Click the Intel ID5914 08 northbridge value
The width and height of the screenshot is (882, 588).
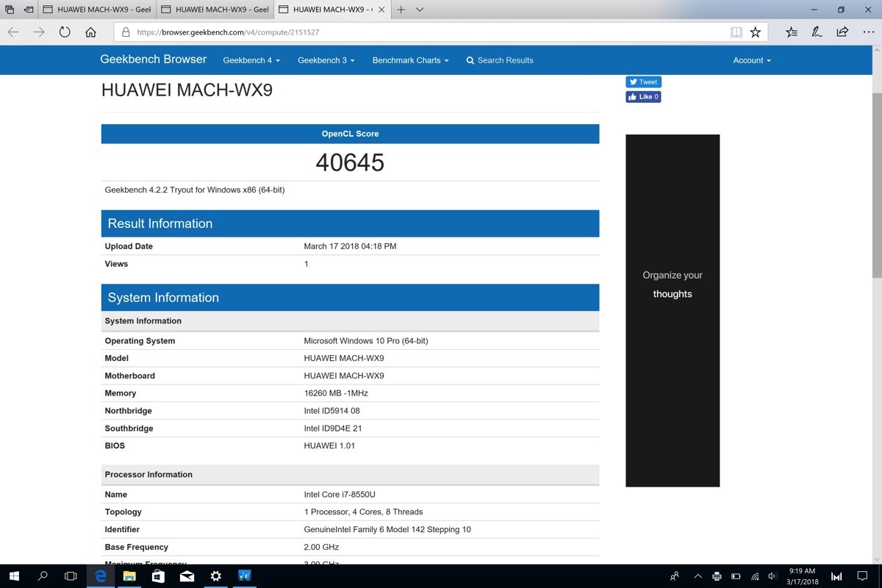(x=332, y=411)
